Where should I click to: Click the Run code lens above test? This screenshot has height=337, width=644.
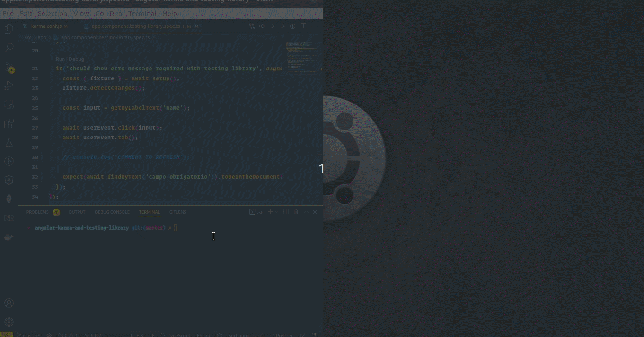60,59
